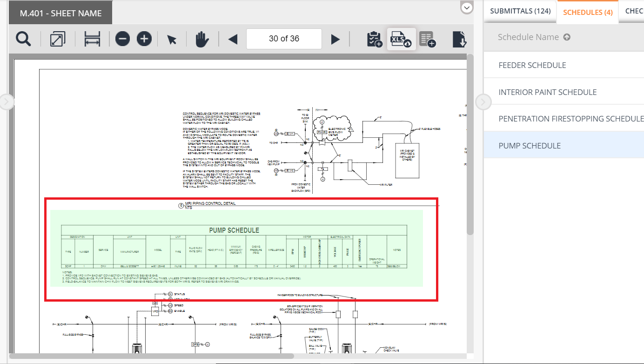644x364 pixels.
Task: Click the page number field 30 of 36
Action: [284, 39]
